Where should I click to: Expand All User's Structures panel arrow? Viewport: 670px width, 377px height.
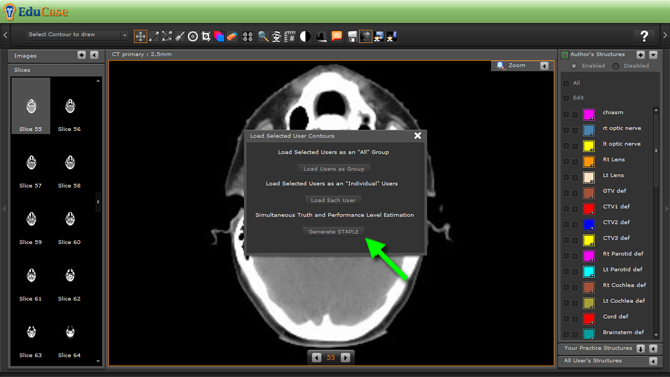[x=653, y=361]
